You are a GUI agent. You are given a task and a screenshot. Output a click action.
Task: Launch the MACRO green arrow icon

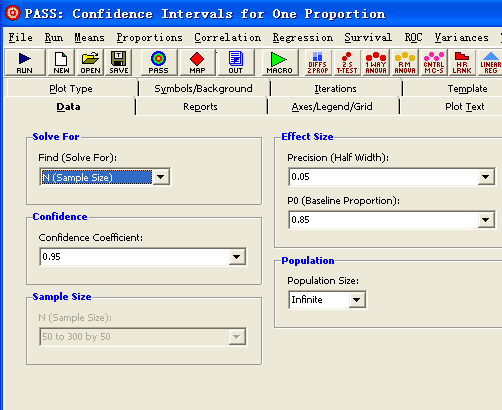tap(279, 62)
